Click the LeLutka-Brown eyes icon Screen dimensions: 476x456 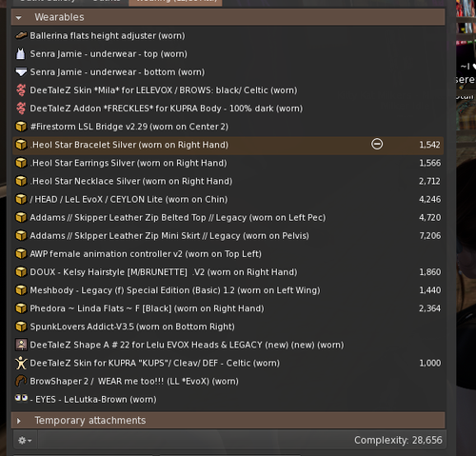pos(21,398)
